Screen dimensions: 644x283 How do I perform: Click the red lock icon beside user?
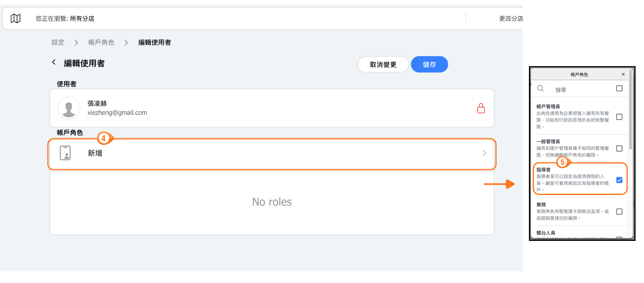pyautogui.click(x=481, y=108)
